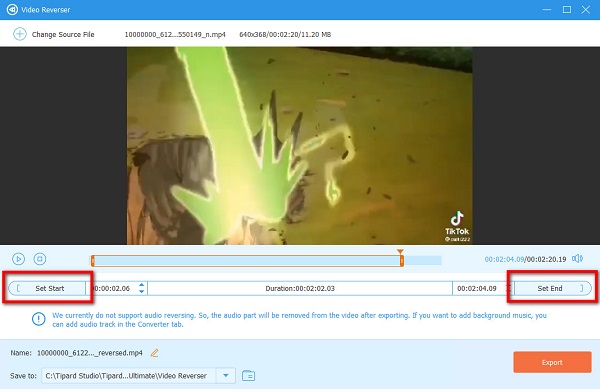Image resolution: width=600 pixels, height=389 pixels.
Task: Play the video preview
Action: tap(18, 259)
